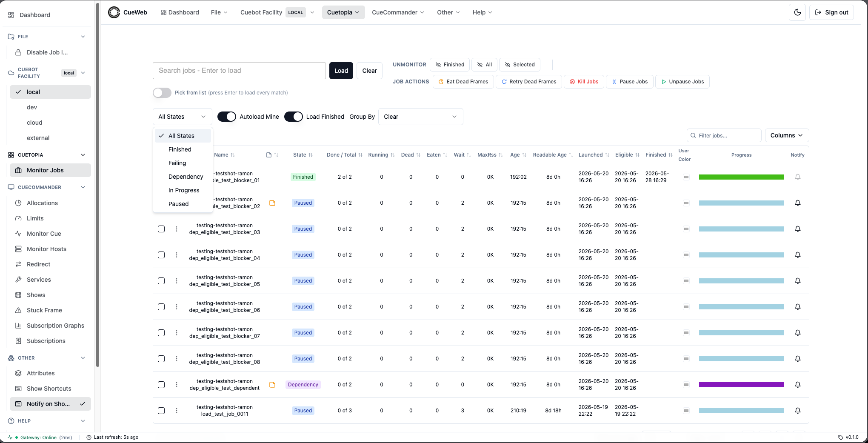
Task: Click the Load button
Action: coord(341,71)
